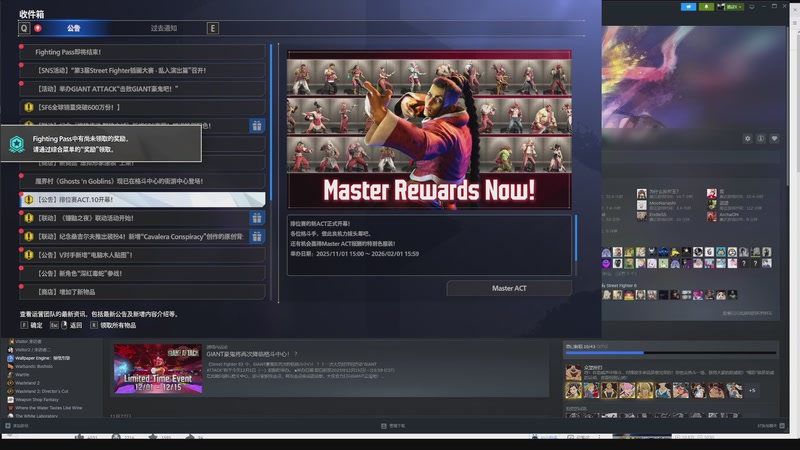
Task: Claim gift icon on the partly covered row
Action: point(257,126)
